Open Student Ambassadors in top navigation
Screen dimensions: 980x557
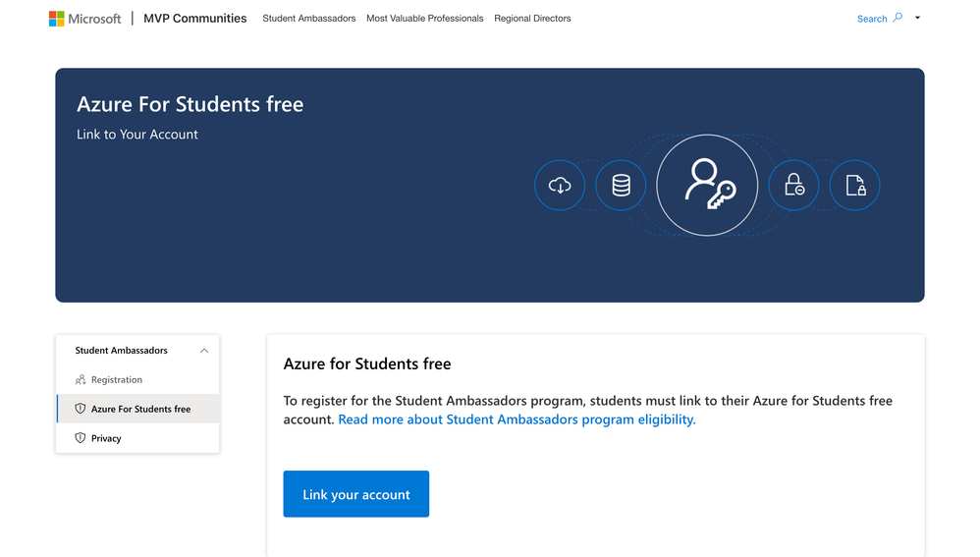(309, 19)
